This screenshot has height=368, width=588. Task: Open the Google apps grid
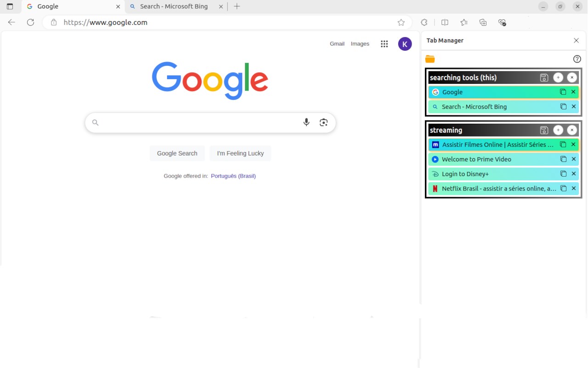coord(384,44)
